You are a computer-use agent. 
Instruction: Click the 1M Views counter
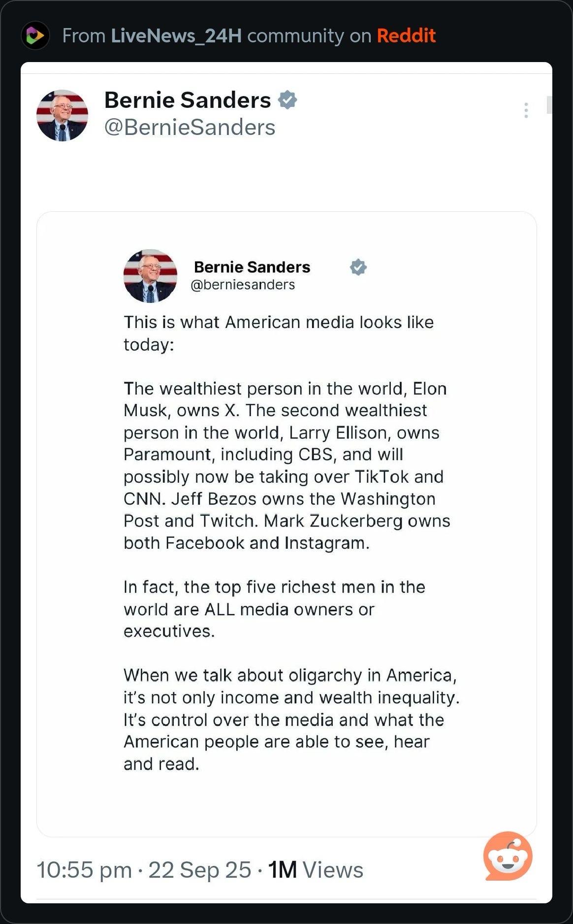coord(315,870)
